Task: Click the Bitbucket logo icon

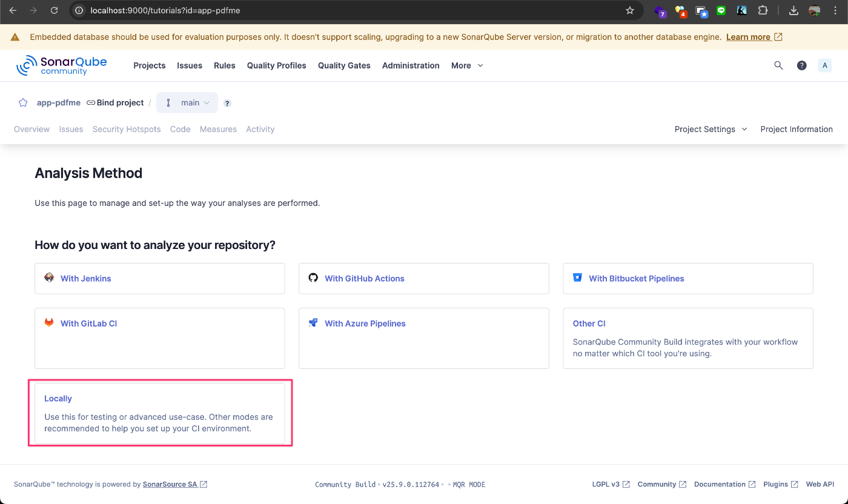Action: [577, 277]
